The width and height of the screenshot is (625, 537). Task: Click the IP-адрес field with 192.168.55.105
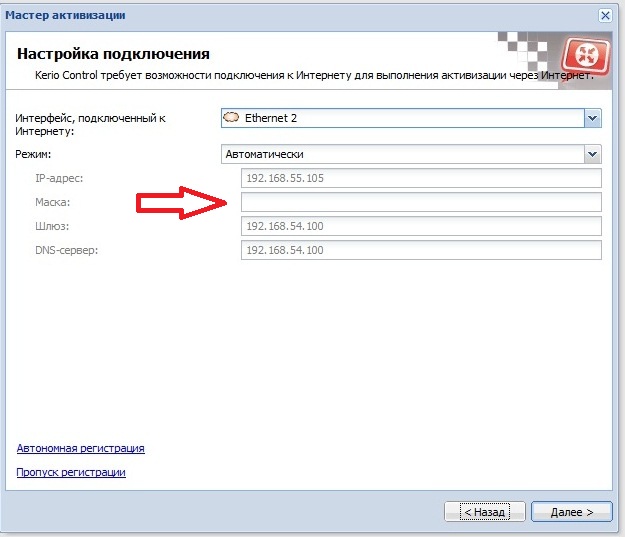point(420,178)
